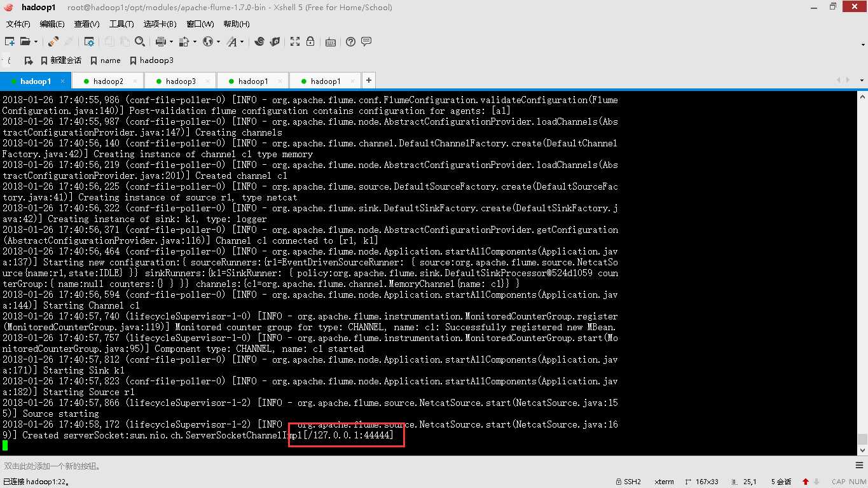The image size is (868, 488).
Task: Click the Font 'A' toolbar icon
Action: (x=231, y=41)
